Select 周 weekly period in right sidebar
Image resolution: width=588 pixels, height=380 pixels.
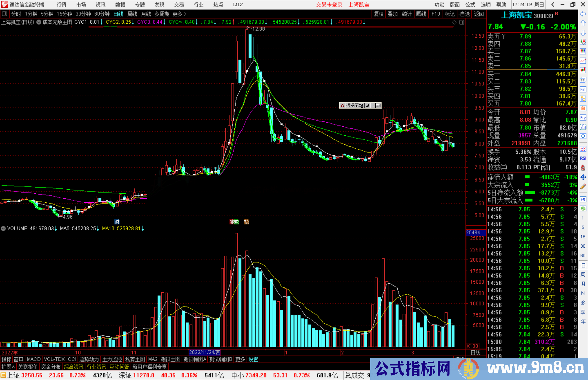(583, 274)
